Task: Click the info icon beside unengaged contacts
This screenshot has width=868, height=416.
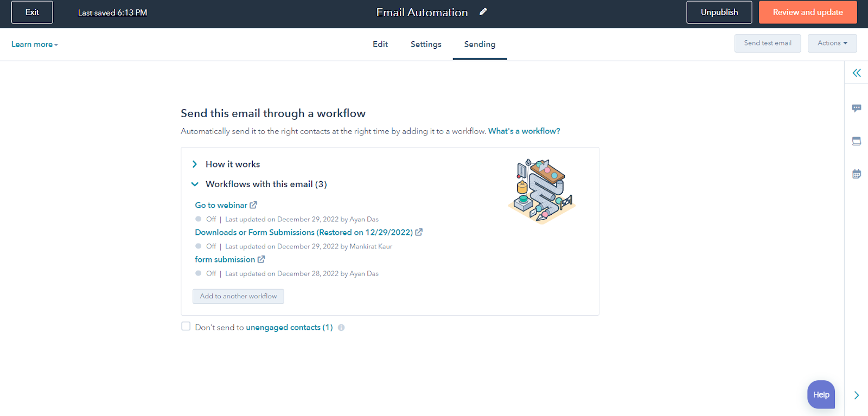Action: (341, 327)
